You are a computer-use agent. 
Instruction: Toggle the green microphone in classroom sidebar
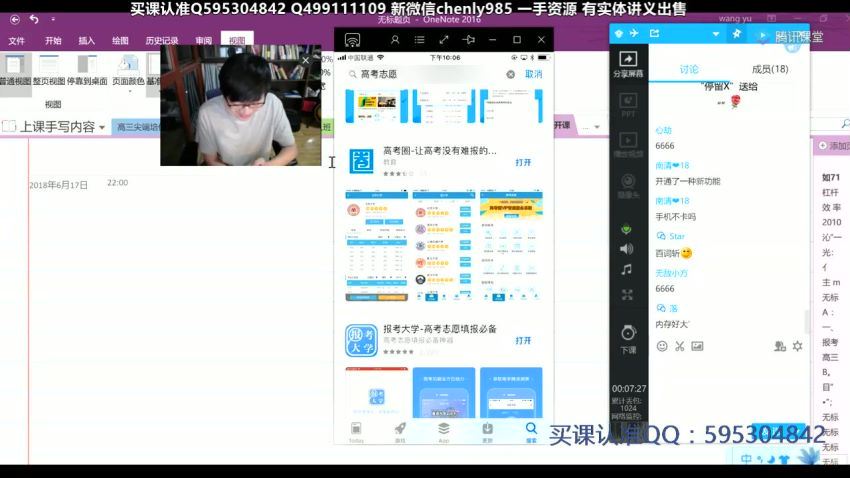click(x=626, y=229)
